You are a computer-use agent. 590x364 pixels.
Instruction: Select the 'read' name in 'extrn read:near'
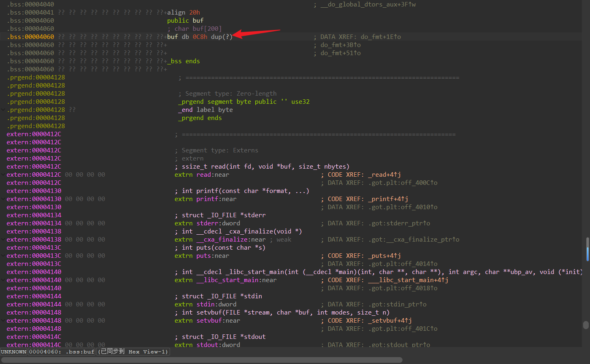click(204, 174)
